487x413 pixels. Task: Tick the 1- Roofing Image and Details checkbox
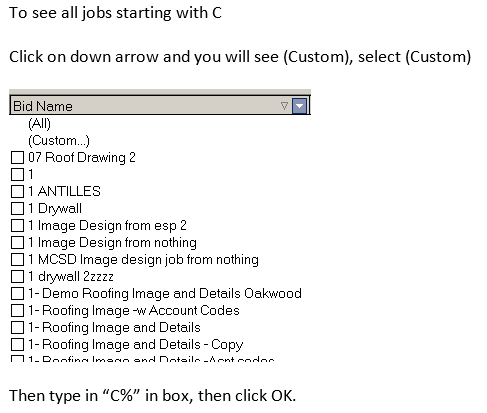coord(17,328)
